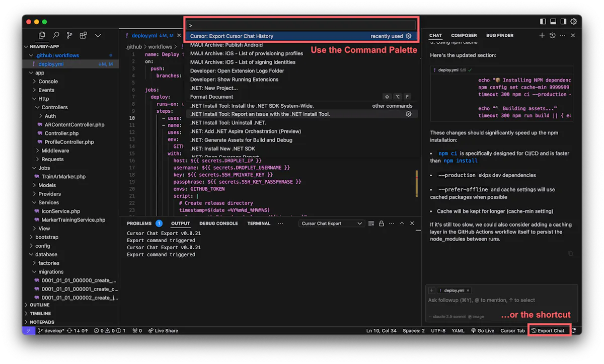This screenshot has height=364, width=604.
Task: Open the Source Control view icon
Action: point(69,36)
